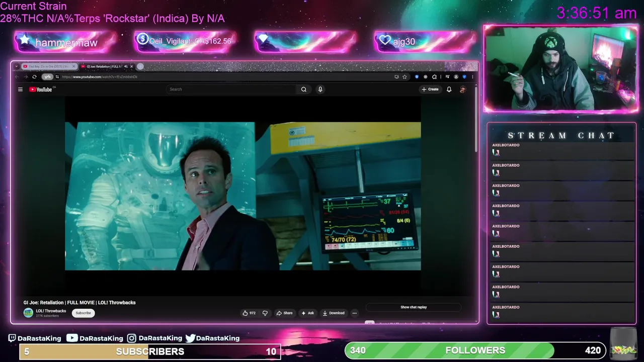Close the Bad Boy browser tab
This screenshot has width=644, height=362.
click(74, 66)
